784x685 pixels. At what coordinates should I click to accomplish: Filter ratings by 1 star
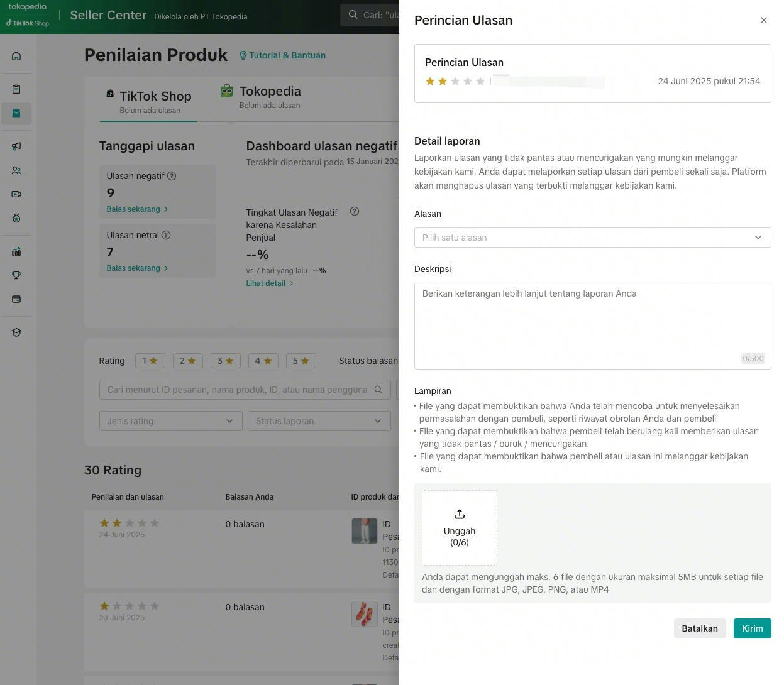pos(150,361)
